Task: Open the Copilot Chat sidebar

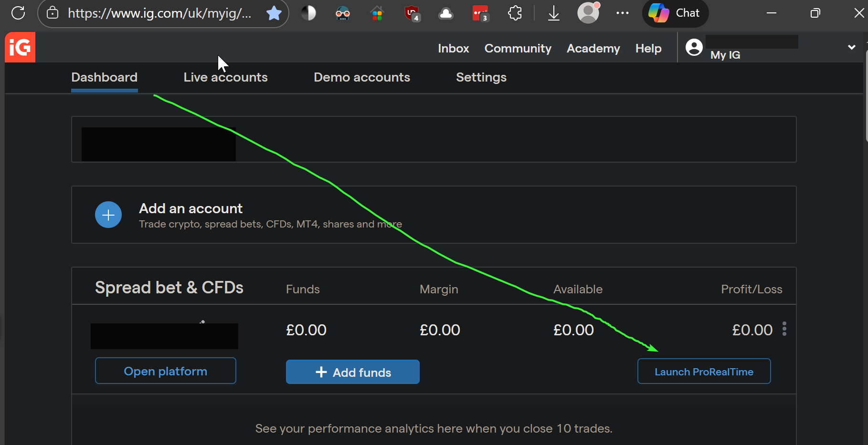Action: tap(675, 13)
